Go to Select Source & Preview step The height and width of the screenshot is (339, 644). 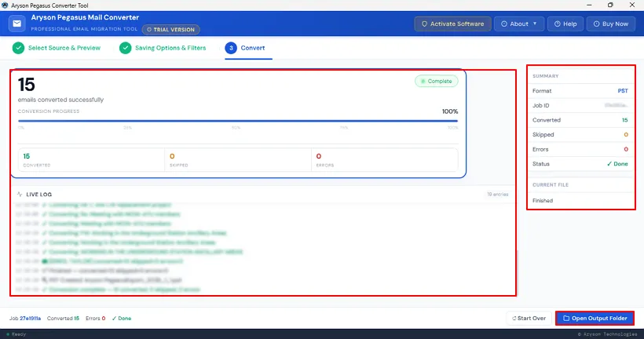pyautogui.click(x=57, y=48)
